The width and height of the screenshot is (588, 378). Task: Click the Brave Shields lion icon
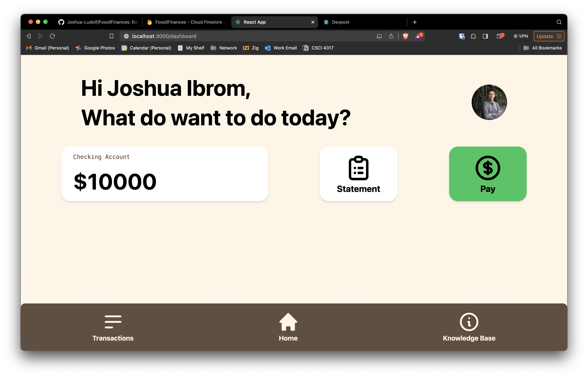click(x=406, y=36)
